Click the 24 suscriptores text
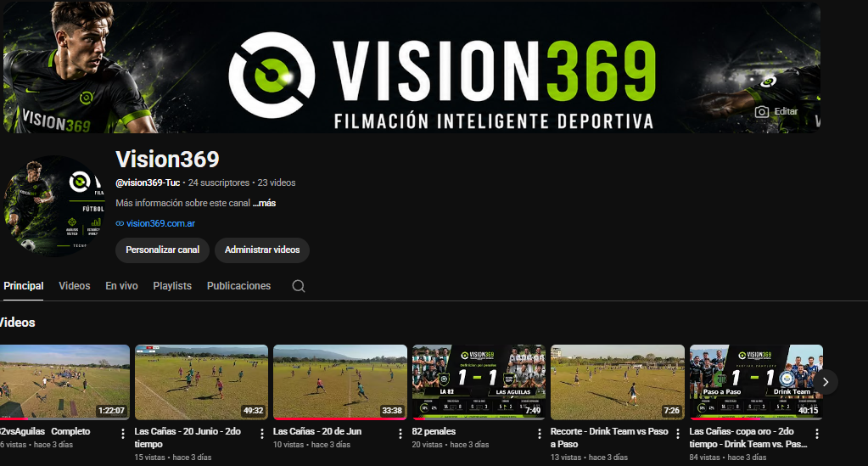Image resolution: width=868 pixels, height=466 pixels. coord(219,182)
